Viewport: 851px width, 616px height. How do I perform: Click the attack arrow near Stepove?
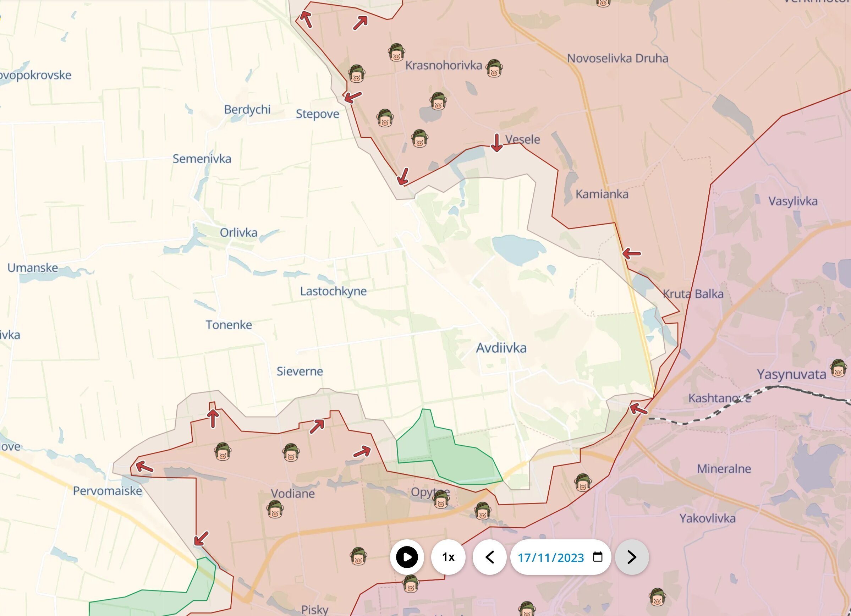tap(353, 97)
